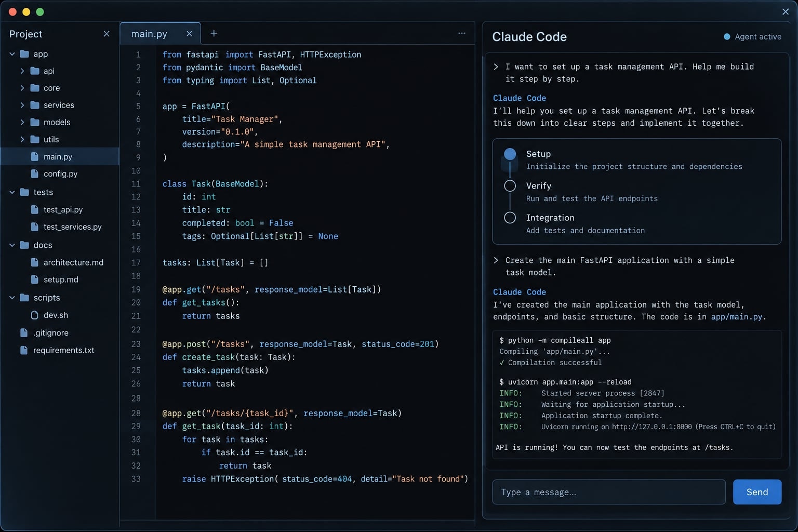Click the dev.sh script file icon
This screenshot has height=532, width=798.
[x=35, y=315]
